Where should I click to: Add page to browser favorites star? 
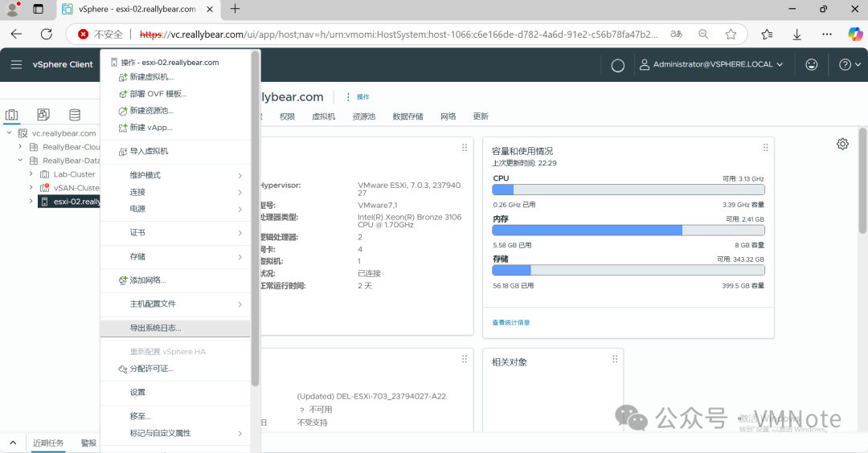point(731,35)
